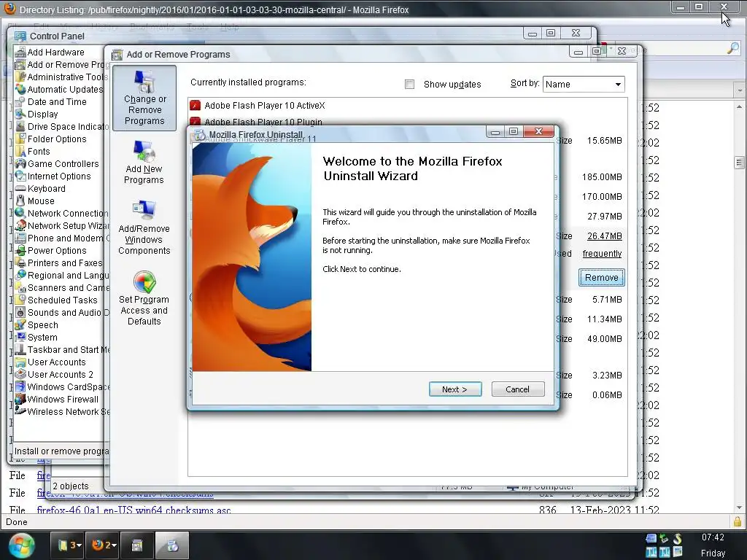This screenshot has width=747, height=560.
Task: Open the Sort by Name dropdown
Action: 584,85
